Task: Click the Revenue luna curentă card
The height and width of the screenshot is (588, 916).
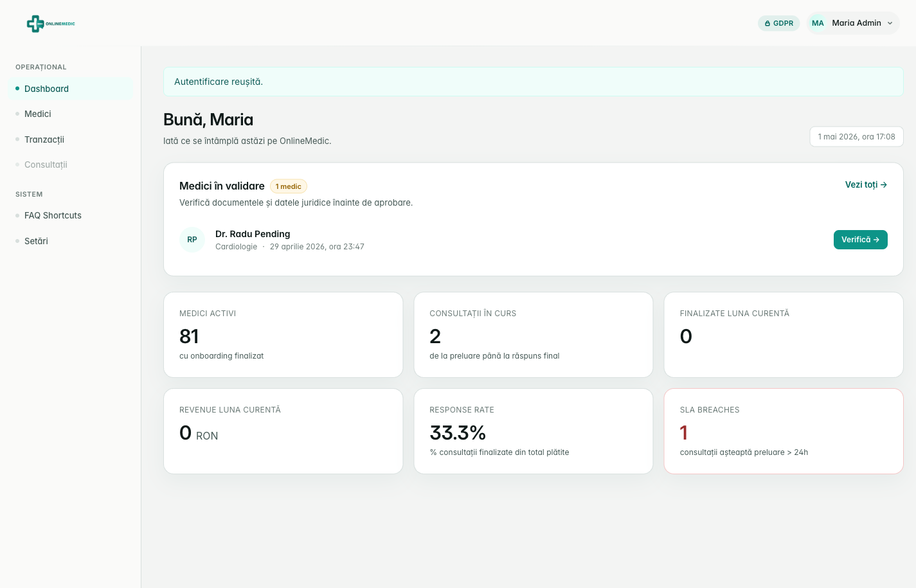Action: point(283,431)
